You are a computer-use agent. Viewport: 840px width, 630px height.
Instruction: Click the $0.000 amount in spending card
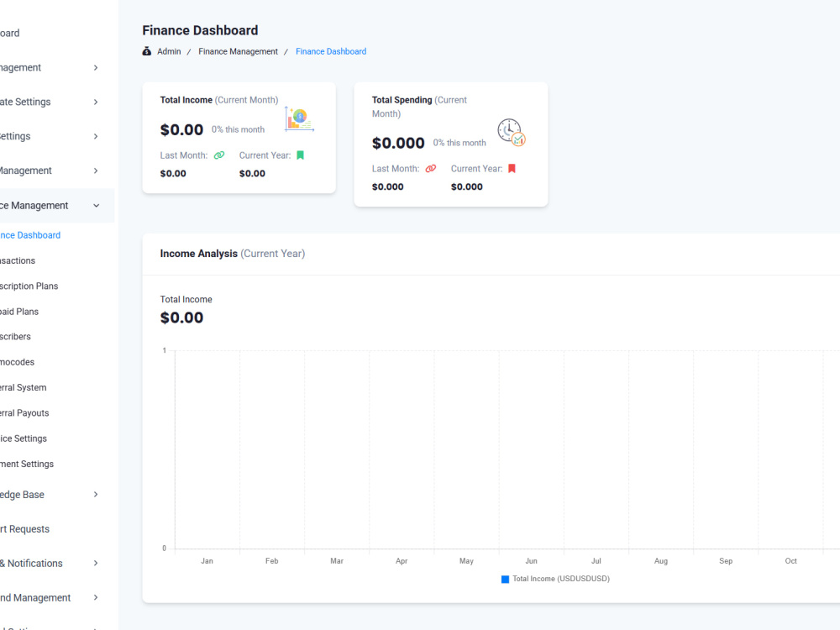tap(398, 143)
